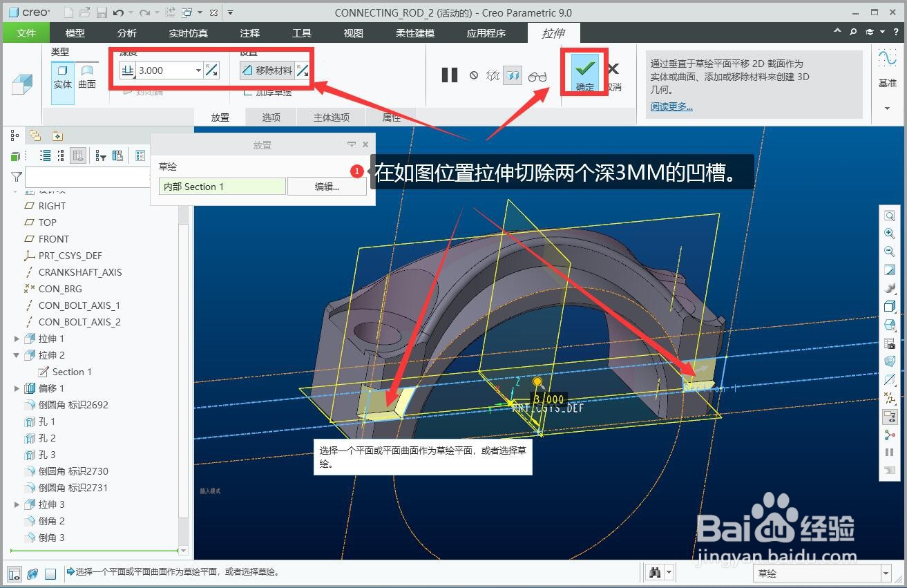
Task: Switch to the 柔性建模 ribbon tab
Action: [x=414, y=32]
